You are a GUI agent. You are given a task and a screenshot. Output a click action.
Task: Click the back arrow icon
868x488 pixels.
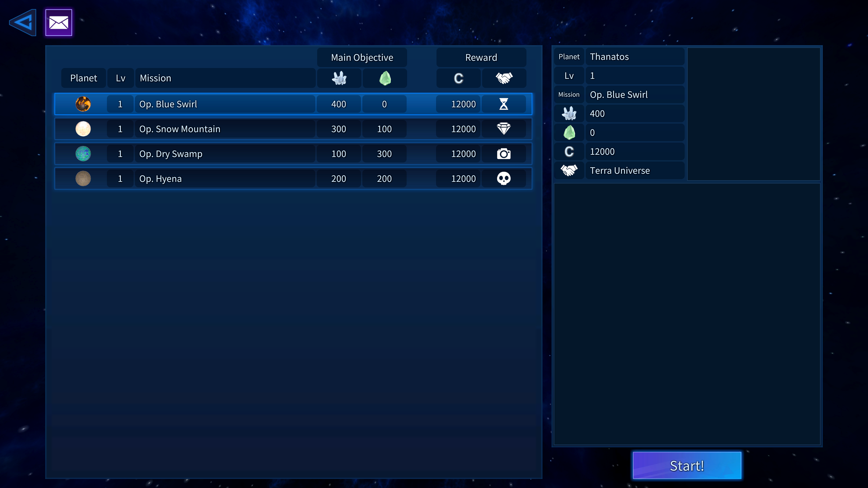click(23, 23)
